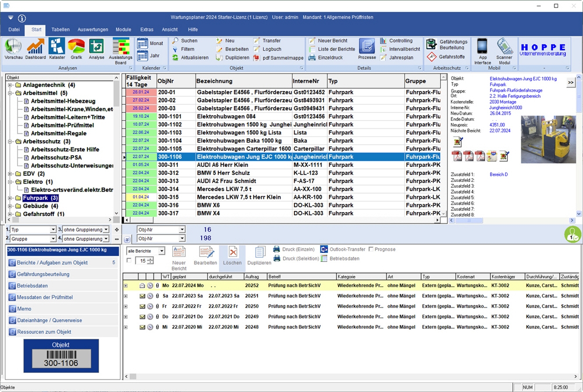Open the Hilfe tab

click(x=193, y=29)
